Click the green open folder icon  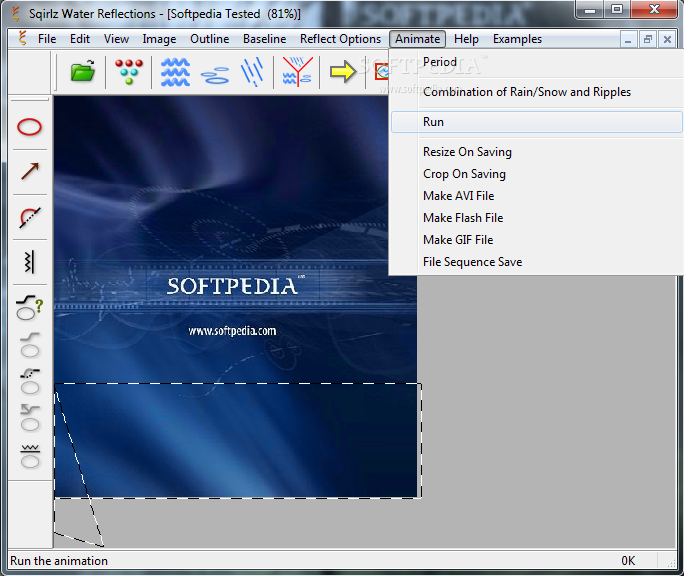[x=83, y=71]
